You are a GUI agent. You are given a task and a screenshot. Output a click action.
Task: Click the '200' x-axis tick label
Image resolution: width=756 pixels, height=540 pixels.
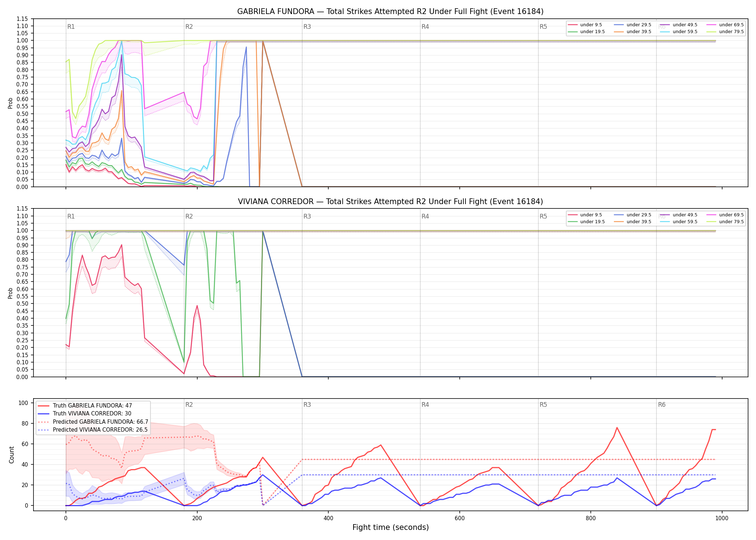197,518
